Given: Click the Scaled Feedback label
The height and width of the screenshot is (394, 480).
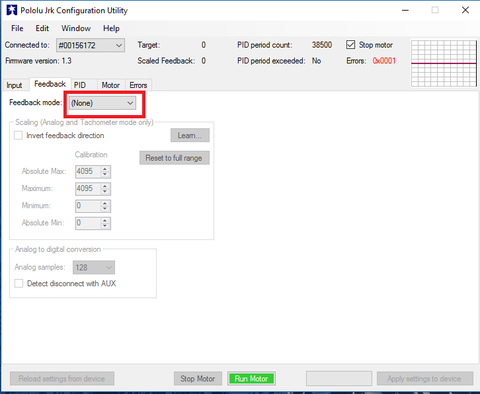Looking at the screenshot, I should coord(166,61).
